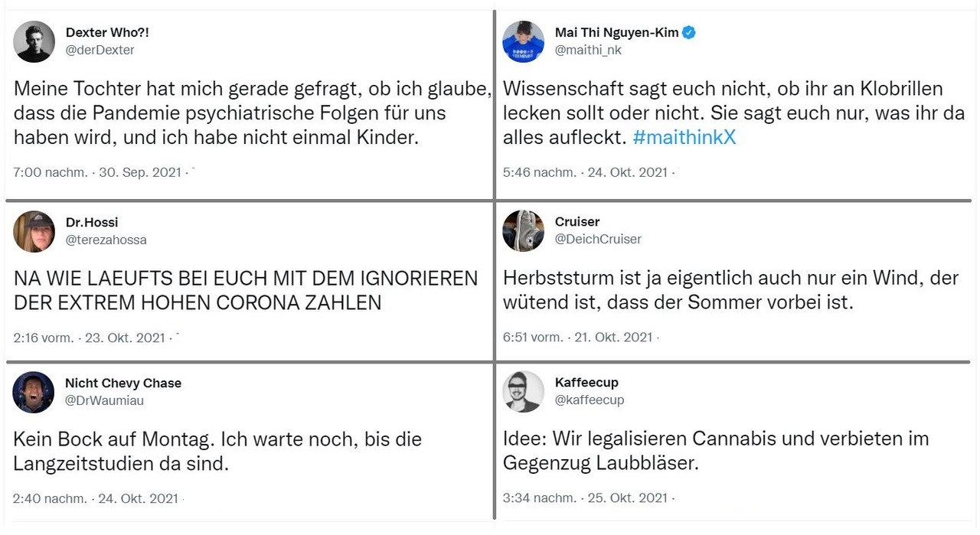980x535 pixels.
Task: Open Dexter Who?! profile avatar
Action: point(34,41)
